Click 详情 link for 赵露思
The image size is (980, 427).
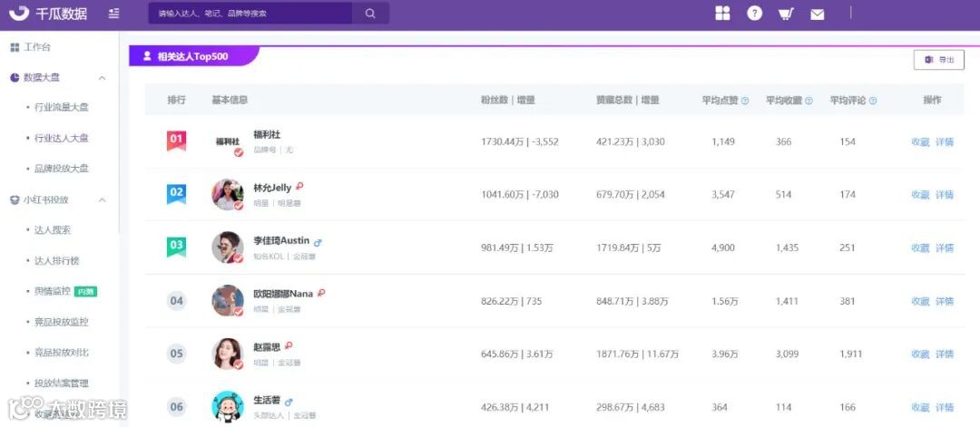[945, 354]
